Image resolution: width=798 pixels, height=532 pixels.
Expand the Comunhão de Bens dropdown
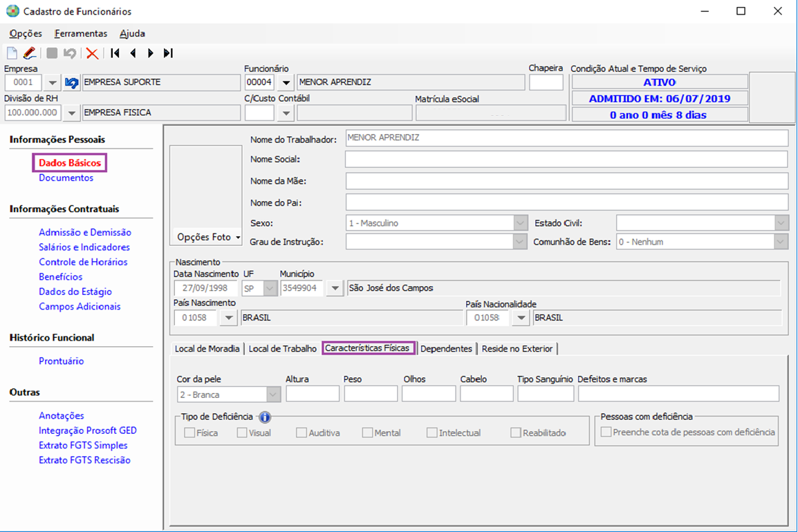(781, 242)
